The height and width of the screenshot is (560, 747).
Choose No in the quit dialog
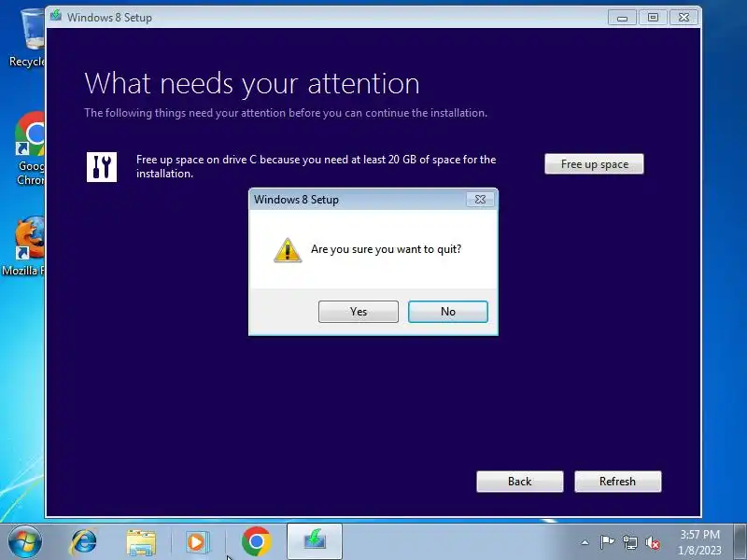coord(448,312)
